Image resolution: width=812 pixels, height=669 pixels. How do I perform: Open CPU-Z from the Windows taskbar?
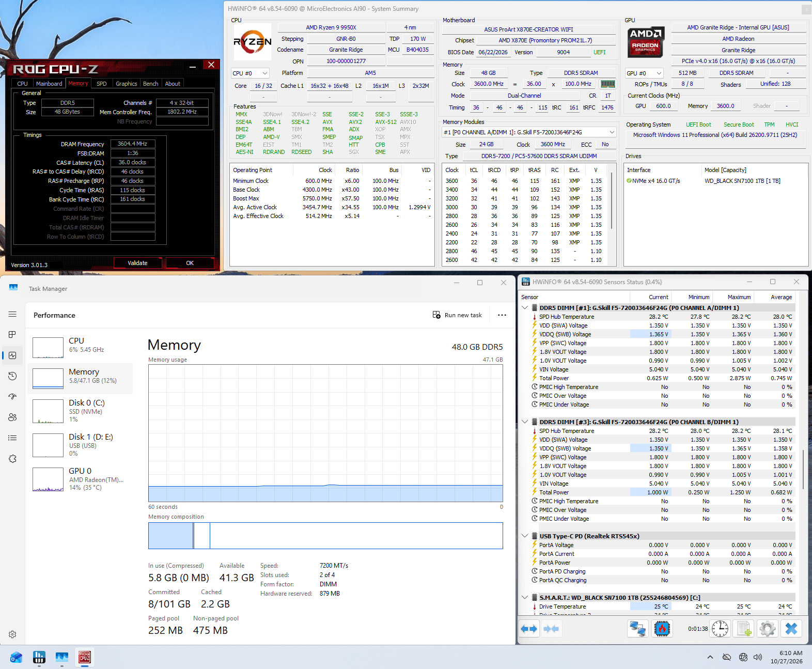click(x=85, y=657)
